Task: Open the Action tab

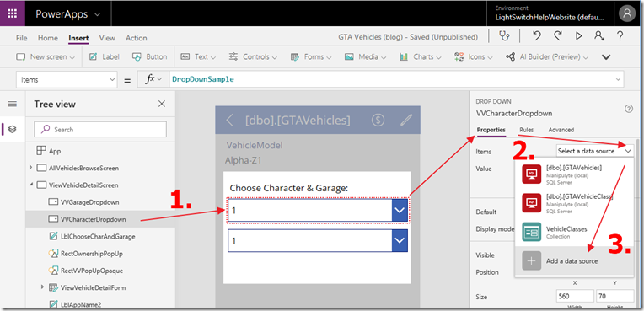Action: pyautogui.click(x=137, y=38)
